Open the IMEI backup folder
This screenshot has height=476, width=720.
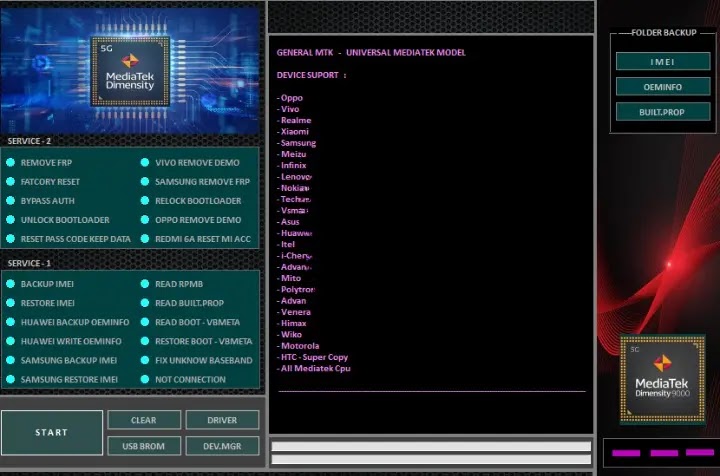[x=663, y=62]
